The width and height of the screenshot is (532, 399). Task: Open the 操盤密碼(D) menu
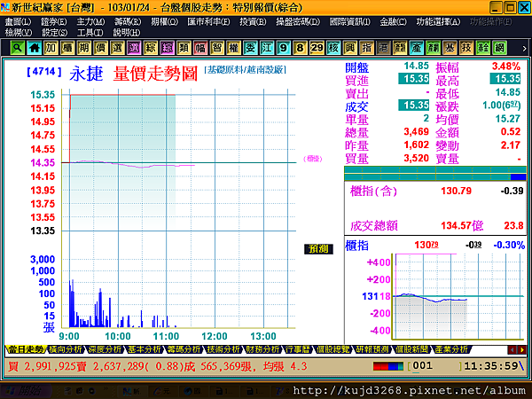[298, 21]
